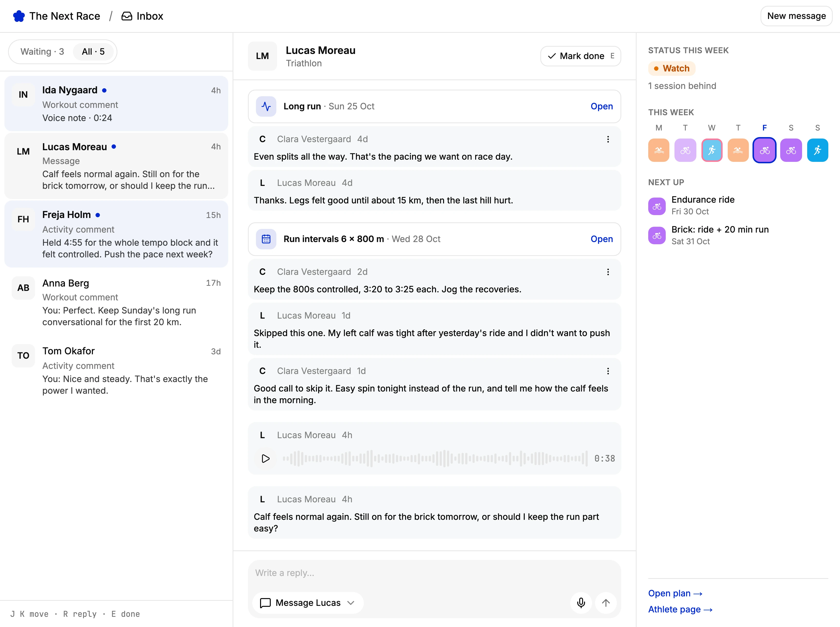Screen dimensions: 840x627
Task: Switch to the All · 5 filter tab
Action: 93,52
